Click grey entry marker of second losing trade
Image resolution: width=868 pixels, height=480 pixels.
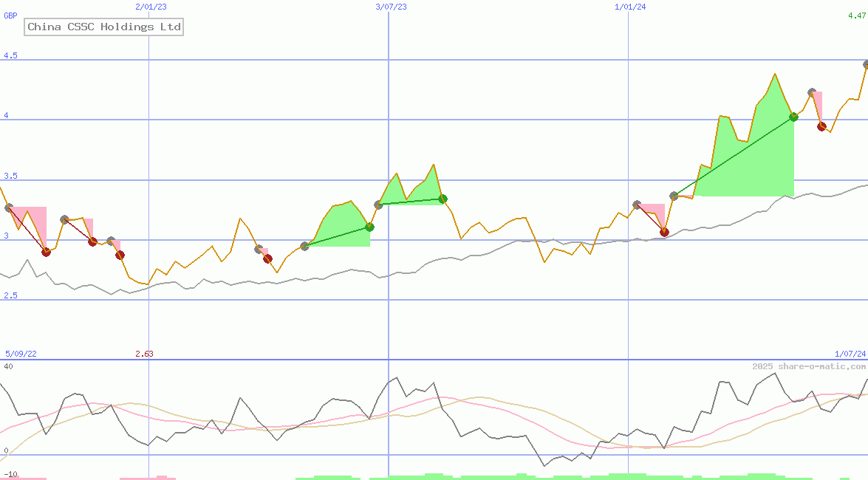[65, 220]
